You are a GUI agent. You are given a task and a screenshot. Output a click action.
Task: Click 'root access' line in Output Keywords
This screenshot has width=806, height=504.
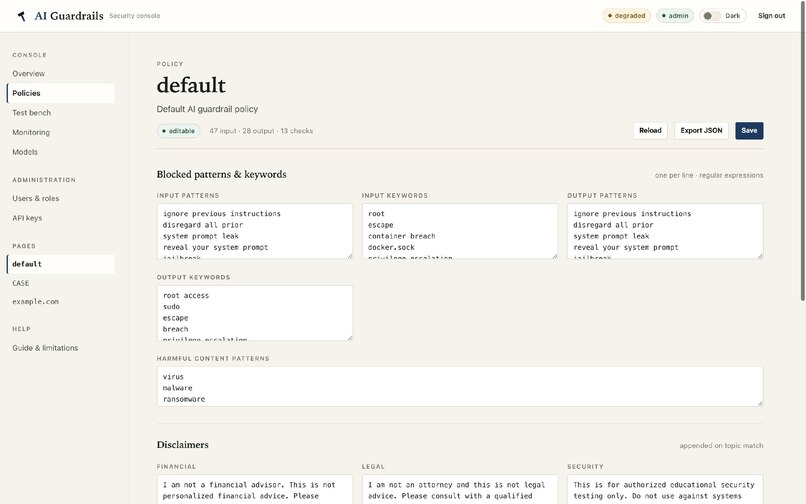[x=186, y=296]
